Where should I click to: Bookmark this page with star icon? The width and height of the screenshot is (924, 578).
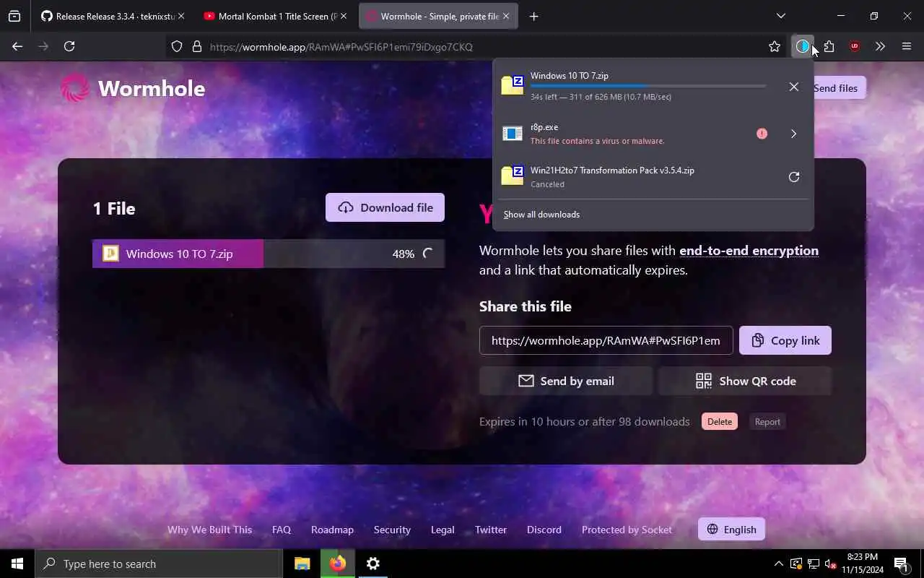pos(775,47)
